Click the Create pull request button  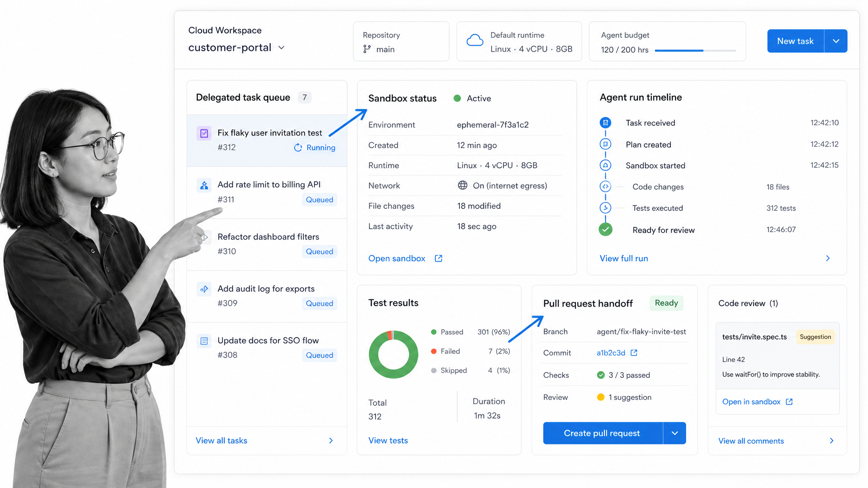(x=603, y=433)
